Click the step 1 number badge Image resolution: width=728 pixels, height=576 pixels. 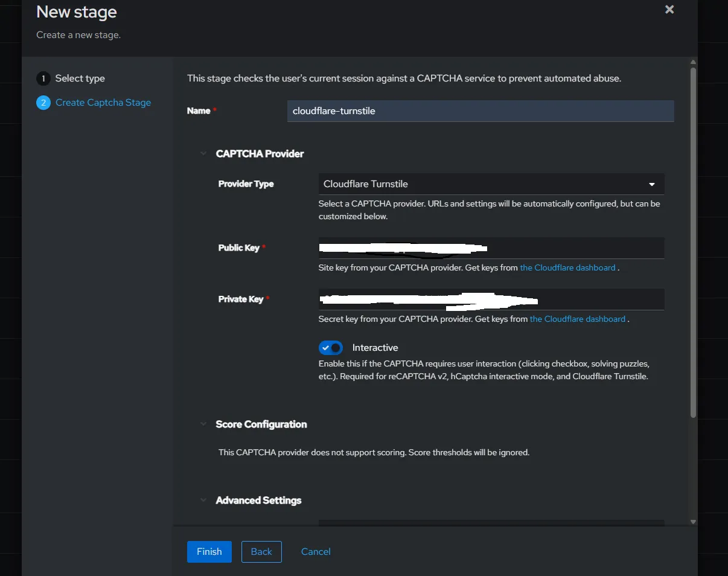[43, 78]
